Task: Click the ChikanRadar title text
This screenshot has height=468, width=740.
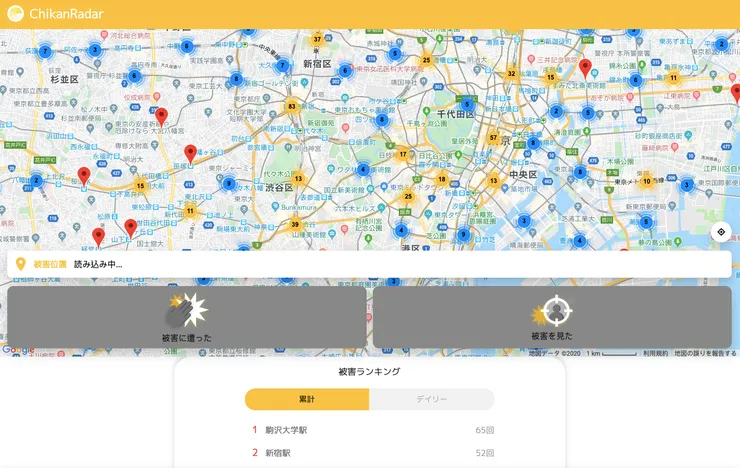Action: point(66,14)
